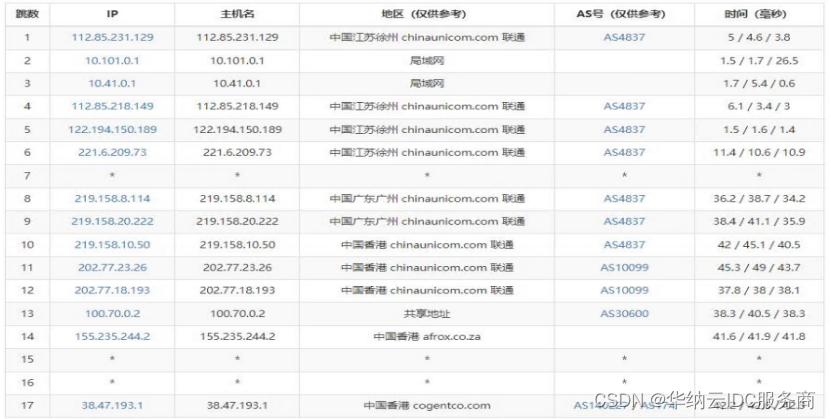Click IP link 10.101.0.1
The width and height of the screenshot is (831, 419).
click(x=112, y=60)
